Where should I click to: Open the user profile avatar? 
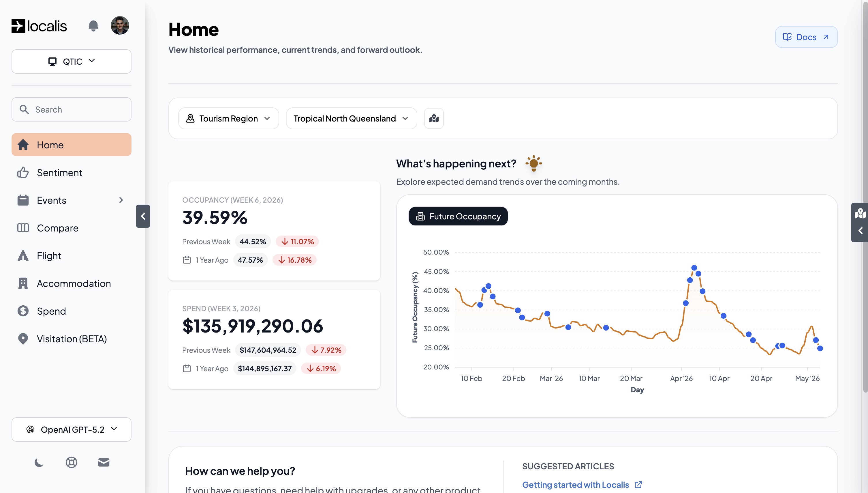click(x=120, y=25)
